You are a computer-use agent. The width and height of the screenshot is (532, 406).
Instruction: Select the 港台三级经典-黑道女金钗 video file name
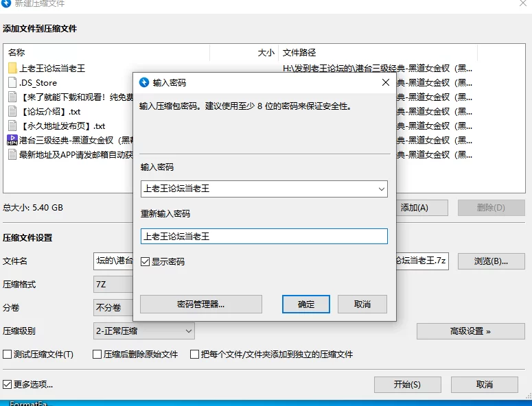pyautogui.click(x=76, y=141)
